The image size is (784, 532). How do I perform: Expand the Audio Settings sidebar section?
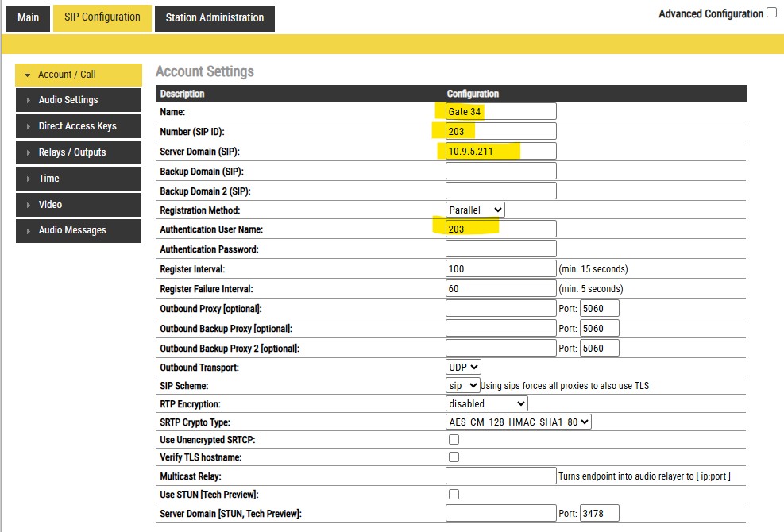click(78, 100)
